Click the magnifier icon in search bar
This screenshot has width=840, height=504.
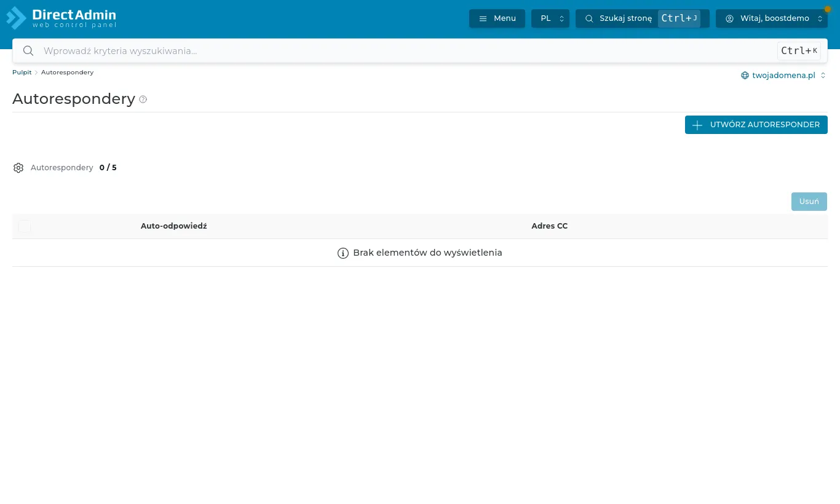coord(28,51)
